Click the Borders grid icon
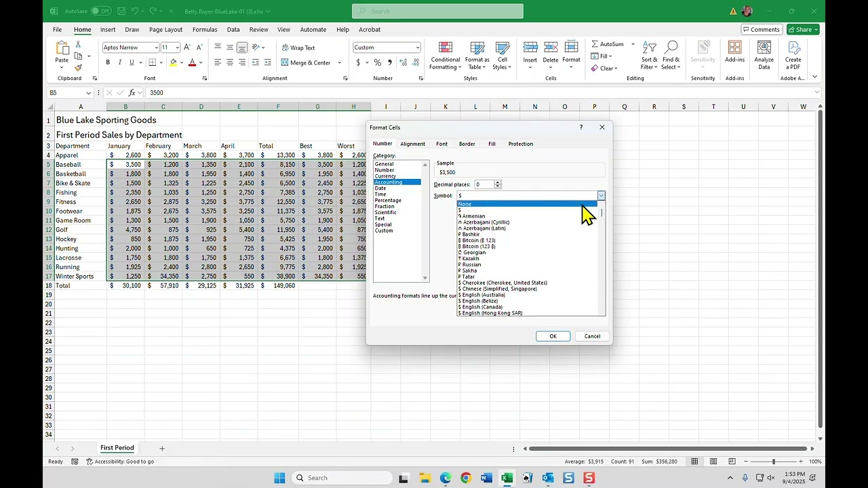The image size is (868, 488). point(153,62)
